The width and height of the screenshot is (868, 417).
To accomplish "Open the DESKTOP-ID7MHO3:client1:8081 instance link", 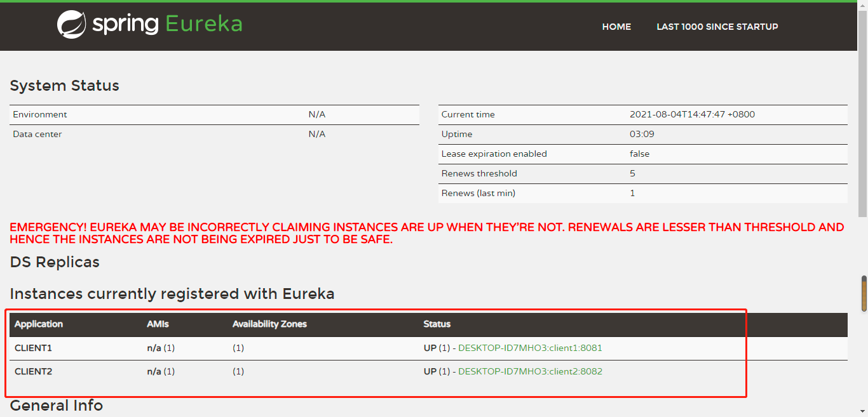I will (530, 348).
